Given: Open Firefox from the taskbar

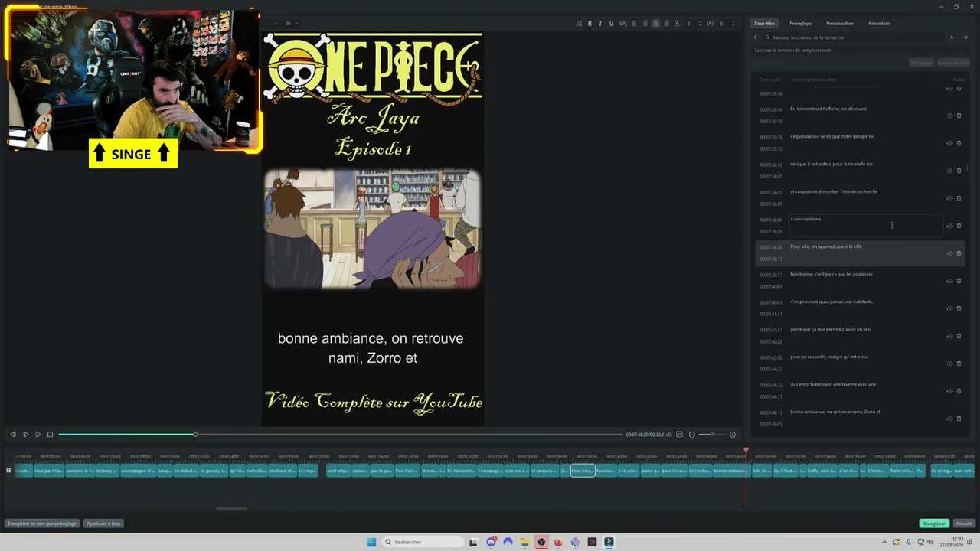Looking at the screenshot, I should click(558, 542).
